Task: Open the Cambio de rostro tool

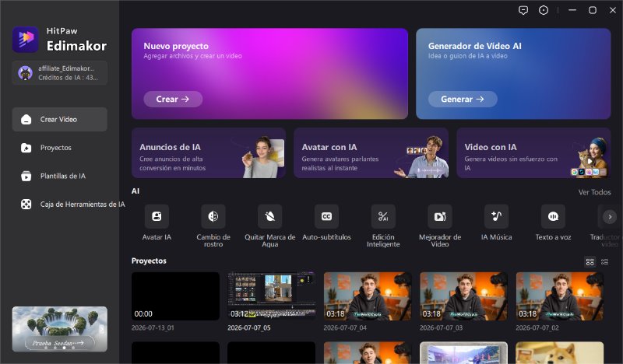Action: (213, 216)
